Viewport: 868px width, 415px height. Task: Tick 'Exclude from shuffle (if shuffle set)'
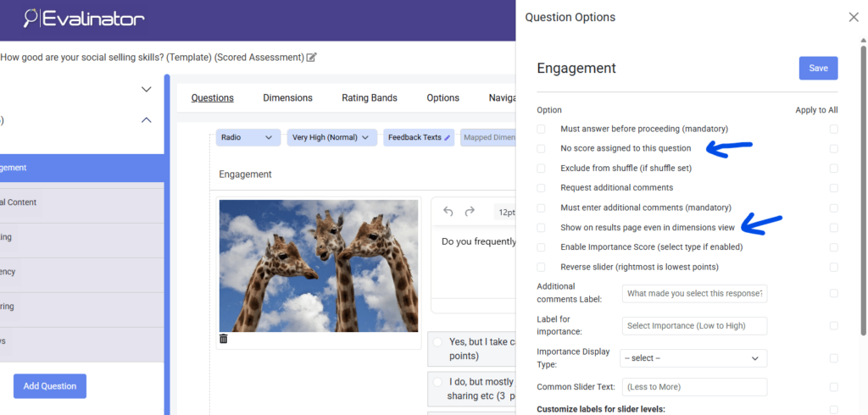point(541,169)
